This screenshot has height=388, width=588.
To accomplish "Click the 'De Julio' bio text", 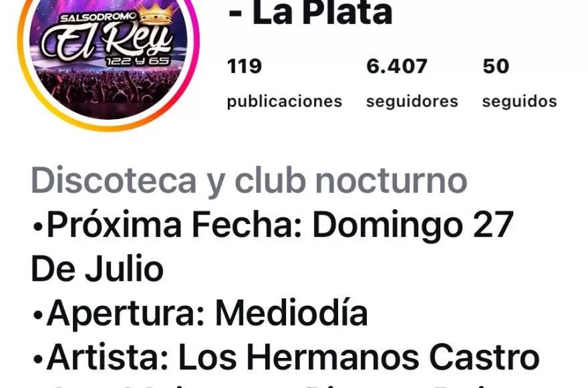I will 97,269.
